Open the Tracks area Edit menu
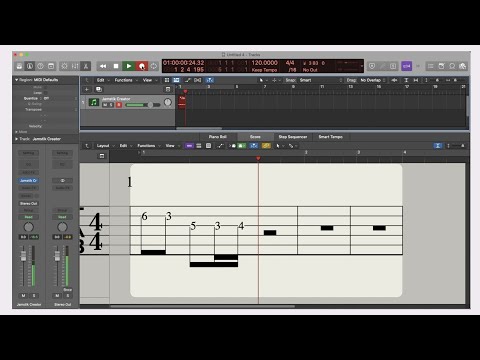Image resolution: width=480 pixels, height=360 pixels. 102,80
